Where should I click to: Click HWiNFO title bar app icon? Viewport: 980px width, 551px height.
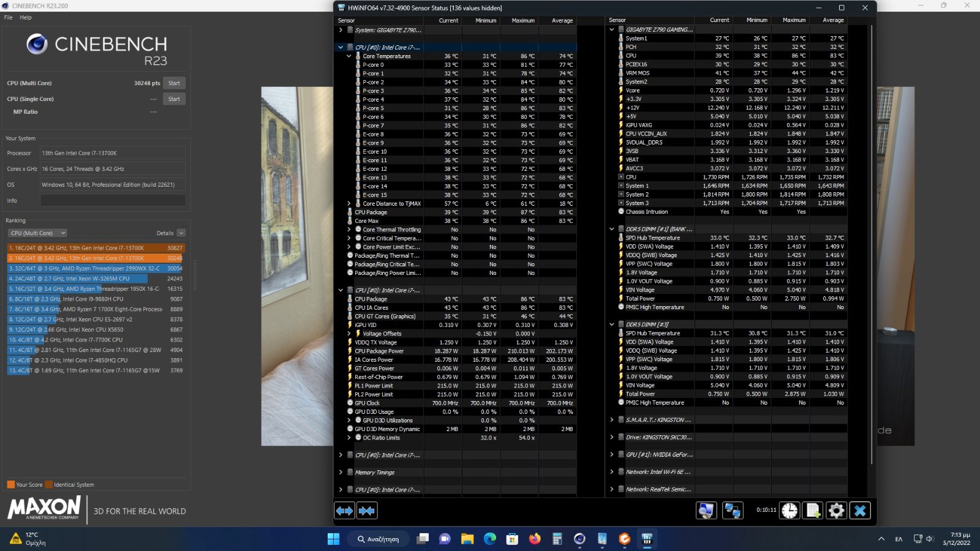(341, 8)
